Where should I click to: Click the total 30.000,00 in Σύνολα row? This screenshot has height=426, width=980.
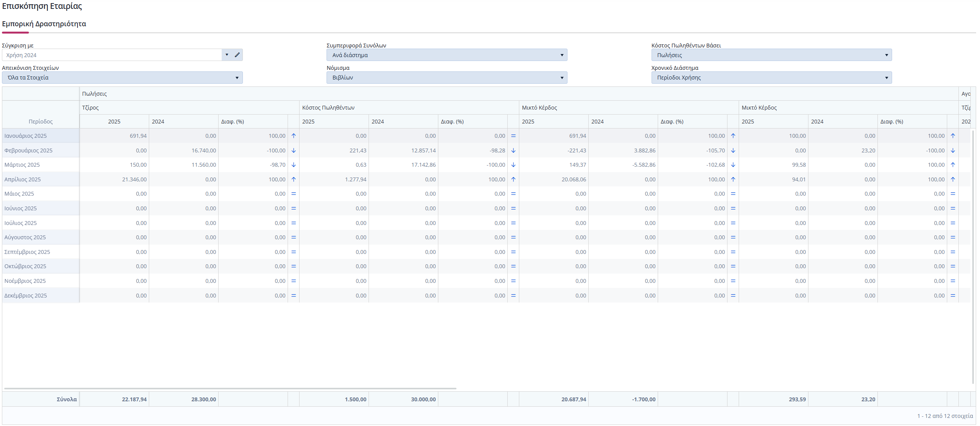click(x=423, y=399)
